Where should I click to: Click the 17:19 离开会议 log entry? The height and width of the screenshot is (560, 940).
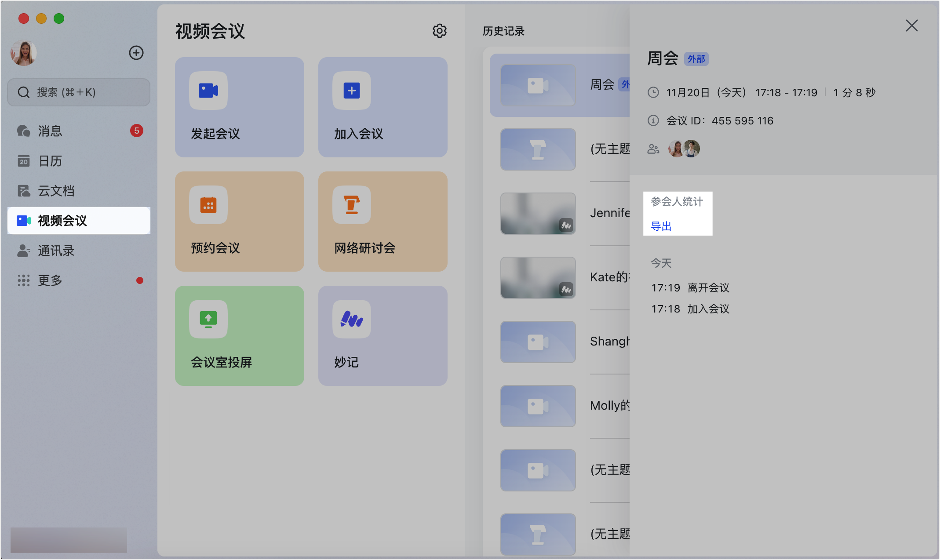(x=690, y=288)
